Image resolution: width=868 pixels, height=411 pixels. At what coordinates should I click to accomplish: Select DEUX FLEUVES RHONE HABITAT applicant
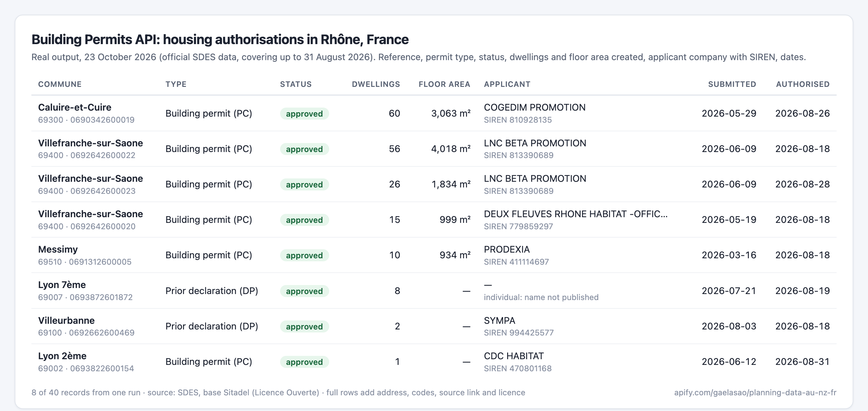pos(576,214)
